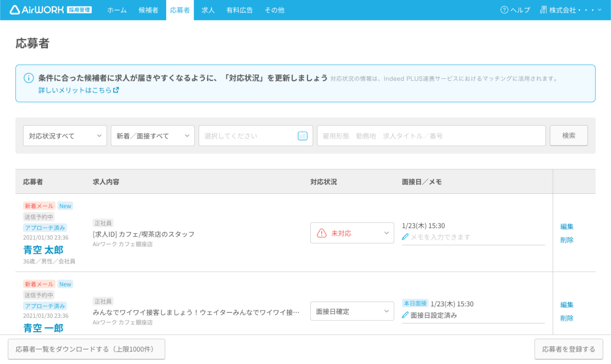611x364 pixels.
Task: Click the 対応状況 column header
Action: (x=324, y=182)
